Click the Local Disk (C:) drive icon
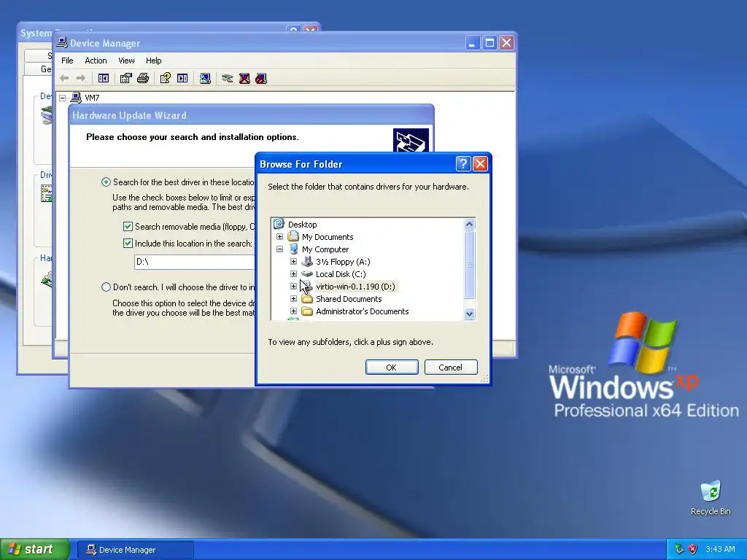Screen dimensions: 747x560 click(307, 274)
